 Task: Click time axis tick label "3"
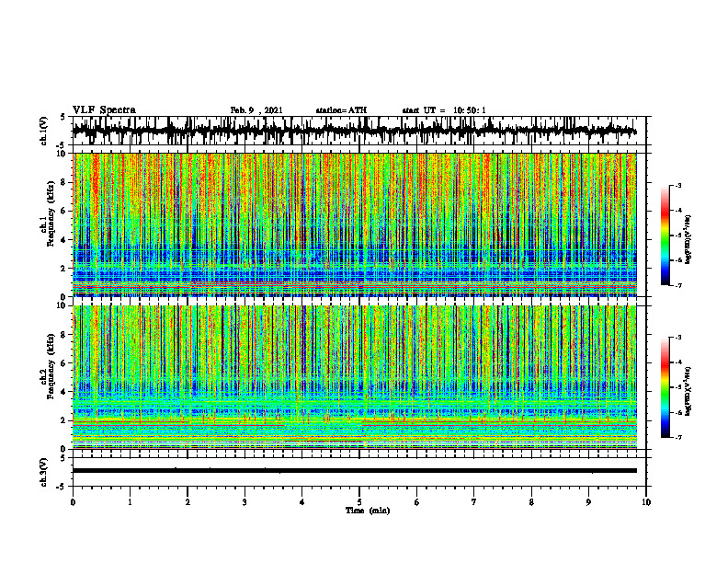pos(245,502)
